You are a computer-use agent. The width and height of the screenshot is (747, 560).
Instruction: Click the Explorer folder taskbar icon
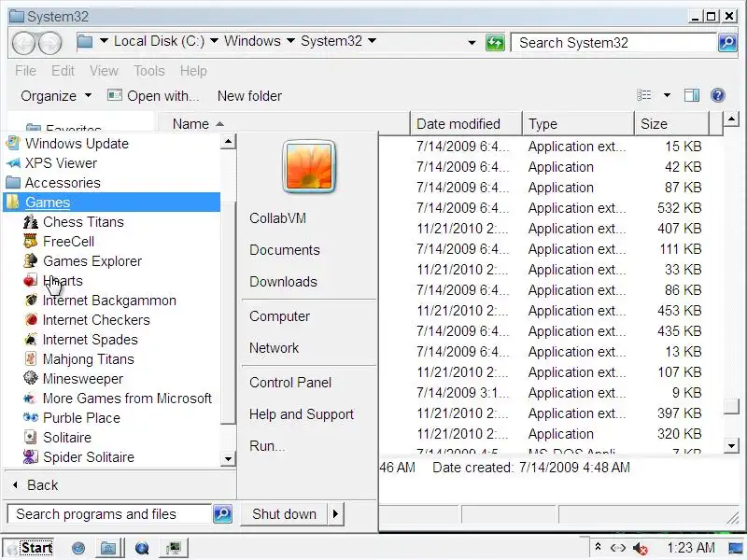[x=108, y=549]
